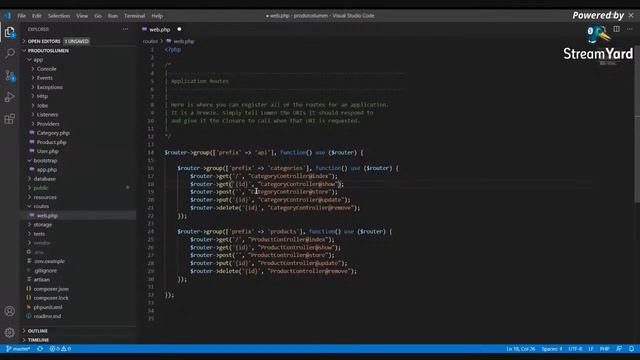Image resolution: width=640 pixels, height=360 pixels.
Task: Click the unsaved dot on web.php tab
Action: point(179,29)
